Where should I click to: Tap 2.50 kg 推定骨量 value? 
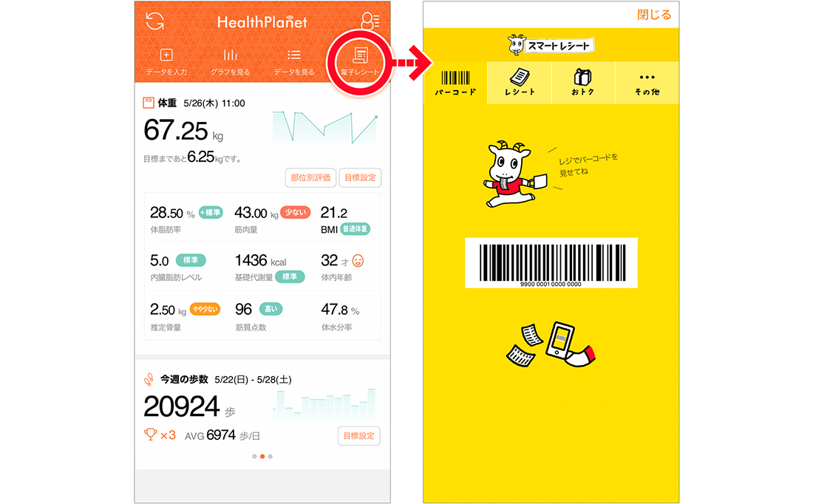(168, 310)
